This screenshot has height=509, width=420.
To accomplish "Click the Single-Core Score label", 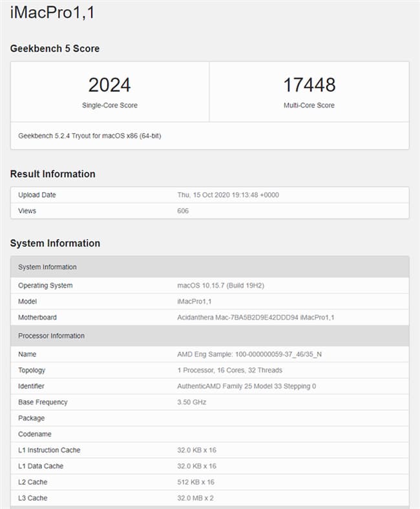I will [x=109, y=105].
